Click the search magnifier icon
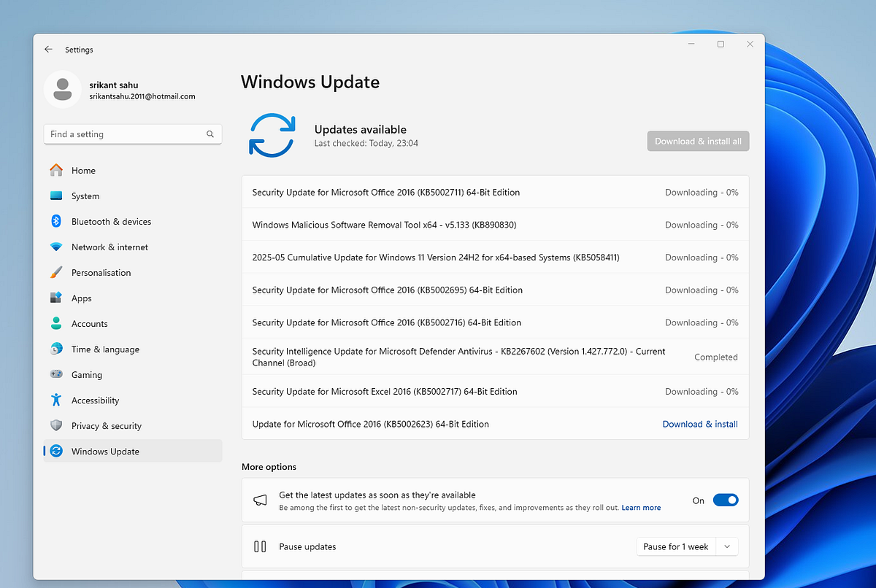Screen dimensions: 876x588 (210, 134)
